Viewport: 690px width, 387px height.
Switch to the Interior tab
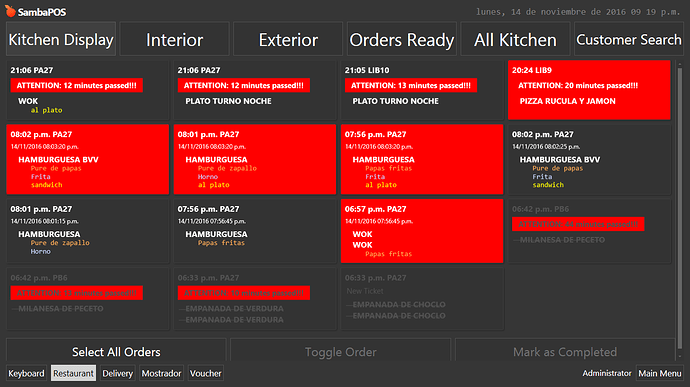click(x=174, y=39)
